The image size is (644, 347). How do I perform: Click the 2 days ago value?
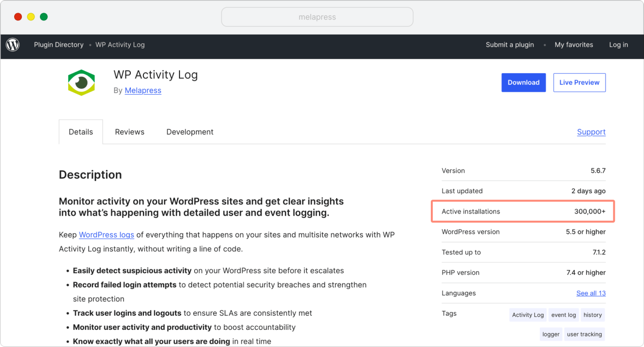[x=588, y=191]
